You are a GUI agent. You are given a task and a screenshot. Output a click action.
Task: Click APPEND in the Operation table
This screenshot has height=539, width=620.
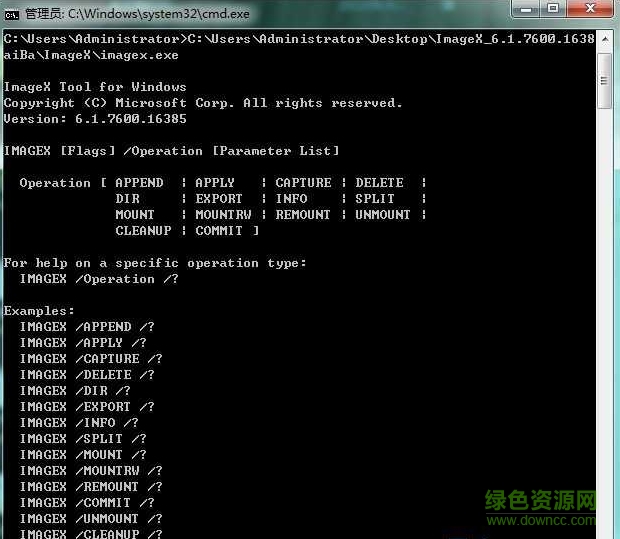(139, 183)
